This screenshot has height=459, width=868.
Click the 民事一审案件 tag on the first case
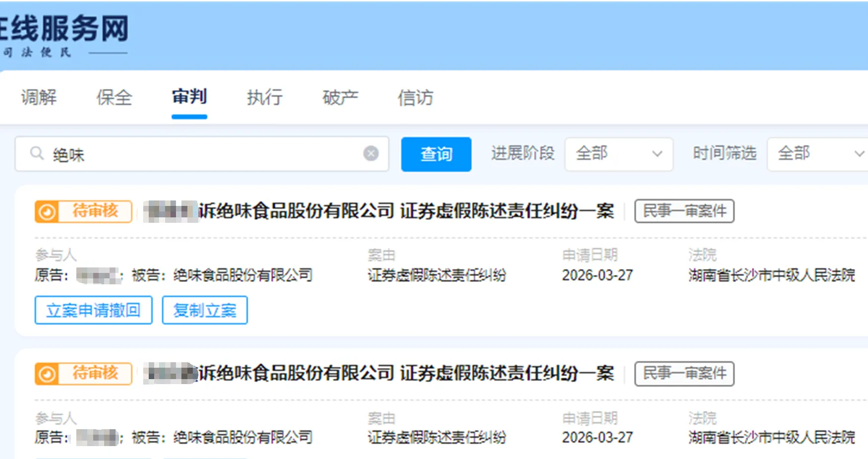click(x=684, y=211)
